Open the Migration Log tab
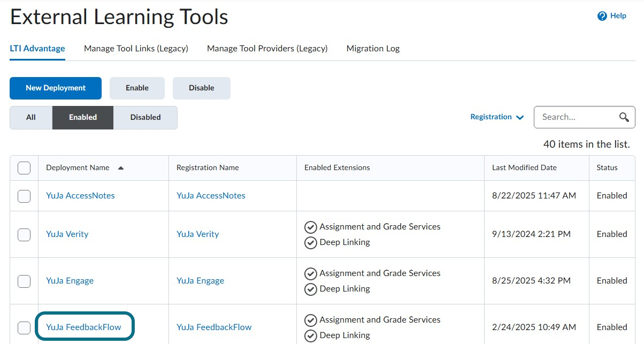 tap(373, 49)
